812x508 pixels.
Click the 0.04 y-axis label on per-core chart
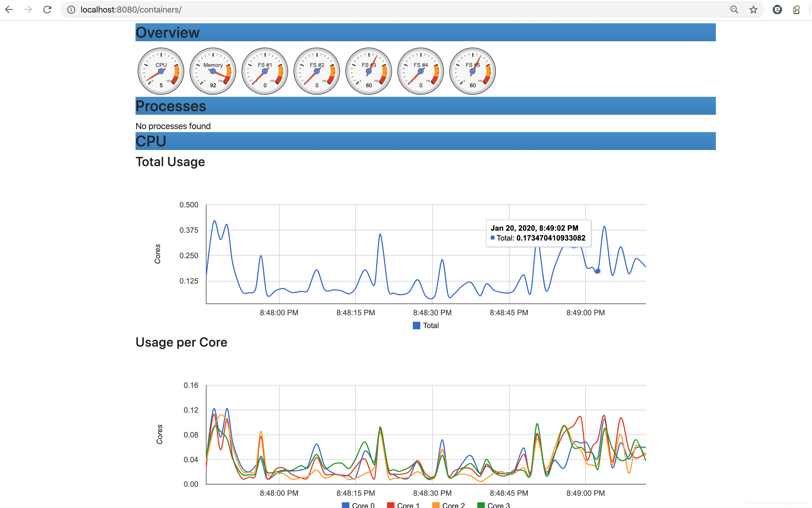coord(191,460)
